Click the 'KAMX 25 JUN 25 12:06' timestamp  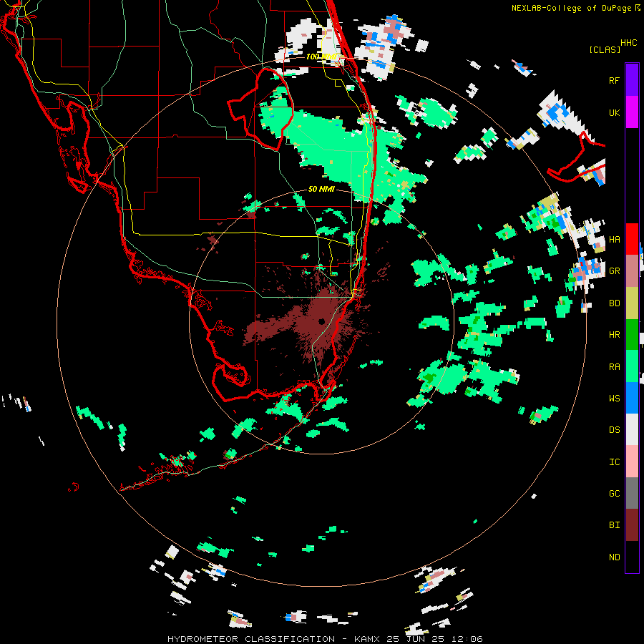(x=418, y=639)
